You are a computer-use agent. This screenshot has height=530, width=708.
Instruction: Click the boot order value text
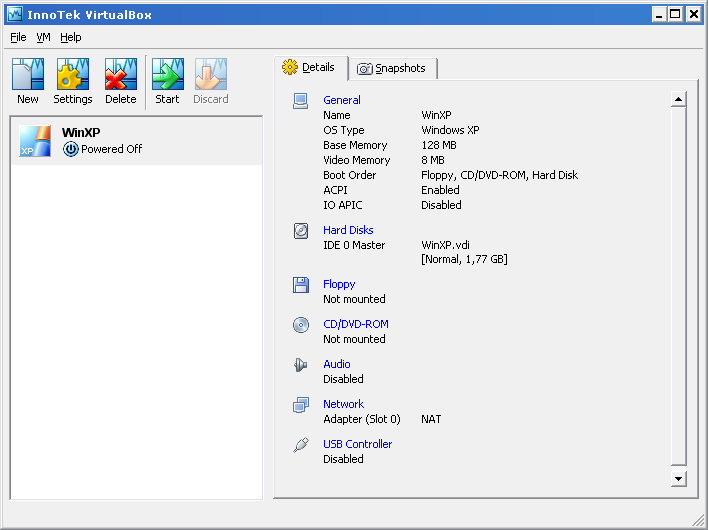499,175
